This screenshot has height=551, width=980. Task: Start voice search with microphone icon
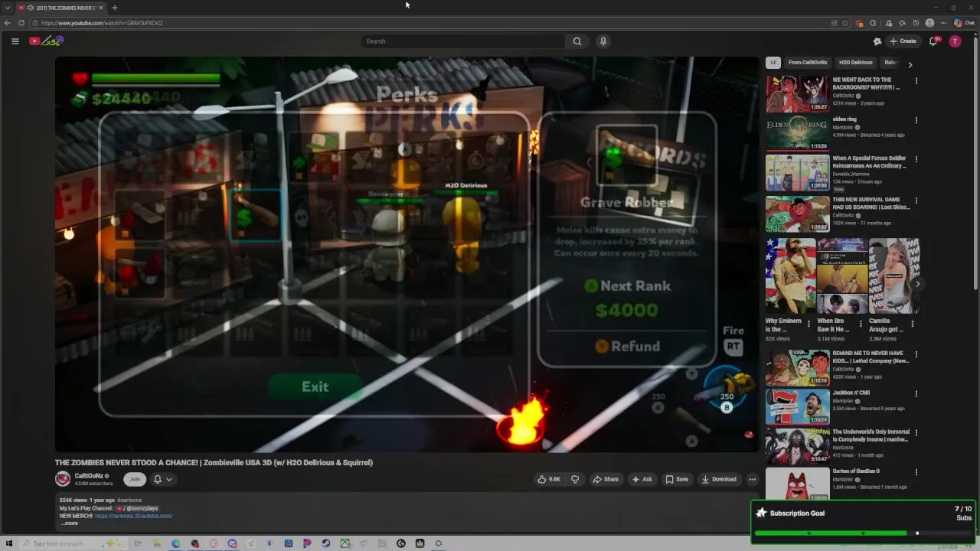[x=603, y=41]
